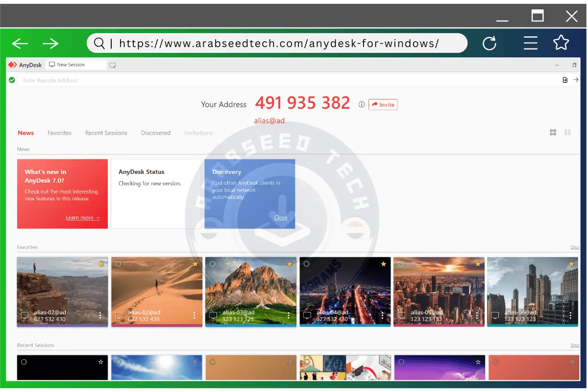Click the browser reload icon
588x392 pixels.
coord(490,43)
